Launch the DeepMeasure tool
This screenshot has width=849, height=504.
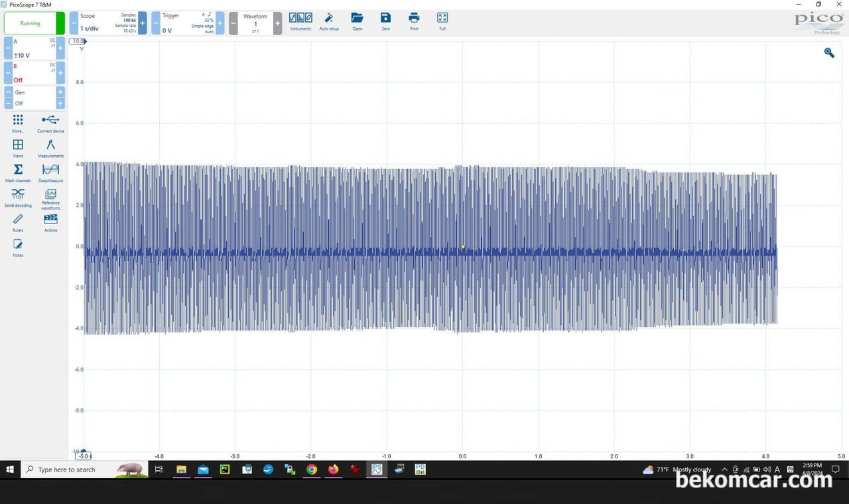[50, 173]
